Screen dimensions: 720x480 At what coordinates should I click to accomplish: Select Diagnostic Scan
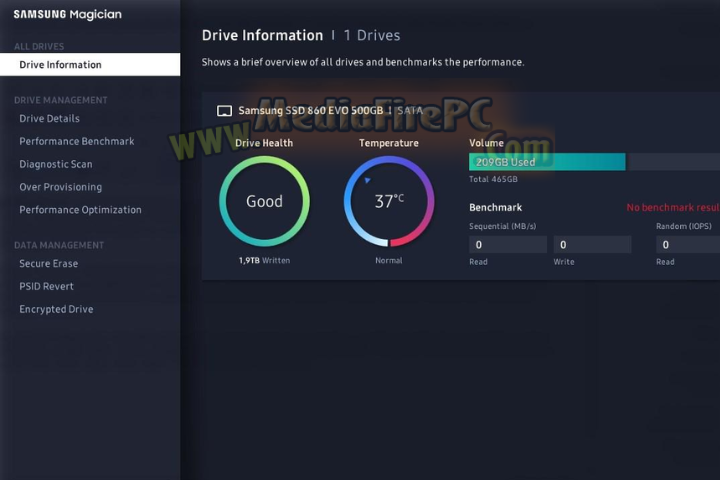(x=56, y=164)
